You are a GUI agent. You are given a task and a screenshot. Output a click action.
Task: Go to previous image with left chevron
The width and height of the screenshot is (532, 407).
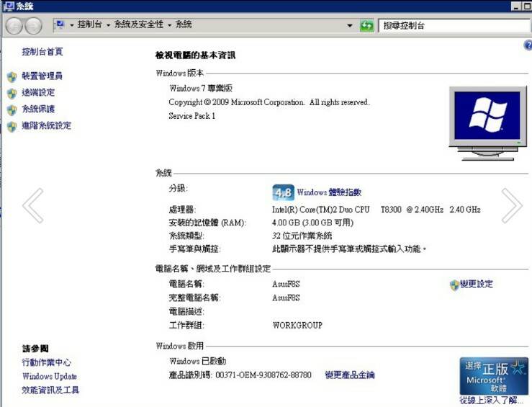tap(33, 205)
